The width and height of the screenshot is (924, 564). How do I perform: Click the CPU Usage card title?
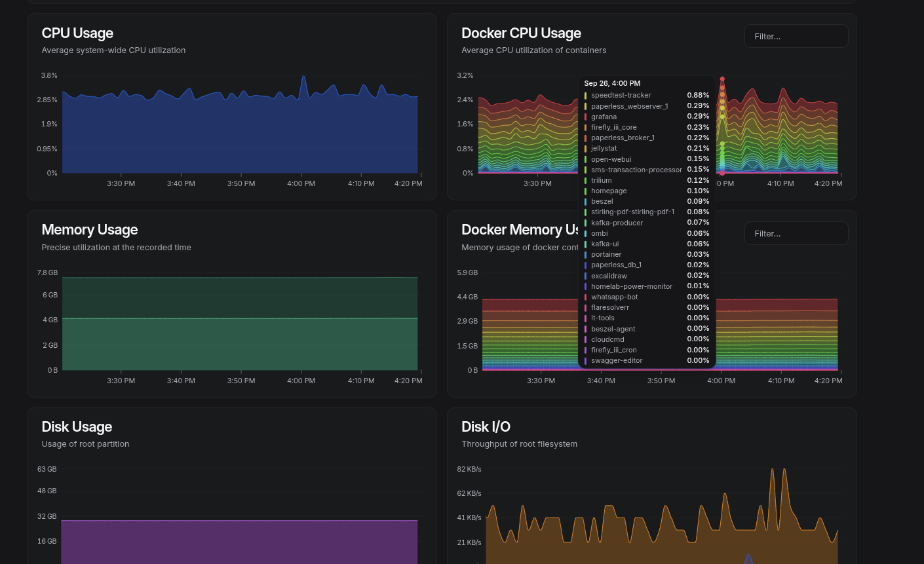77,33
